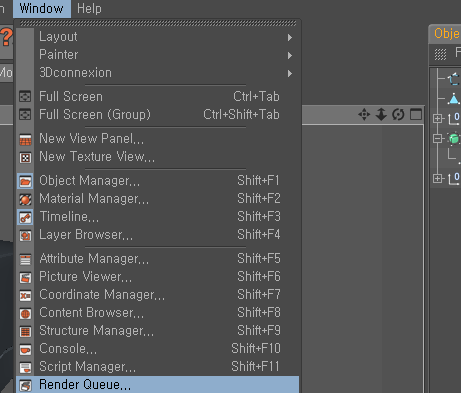Collapse the green cube tree node
Screen dimensions: 461x393
[x=437, y=138]
